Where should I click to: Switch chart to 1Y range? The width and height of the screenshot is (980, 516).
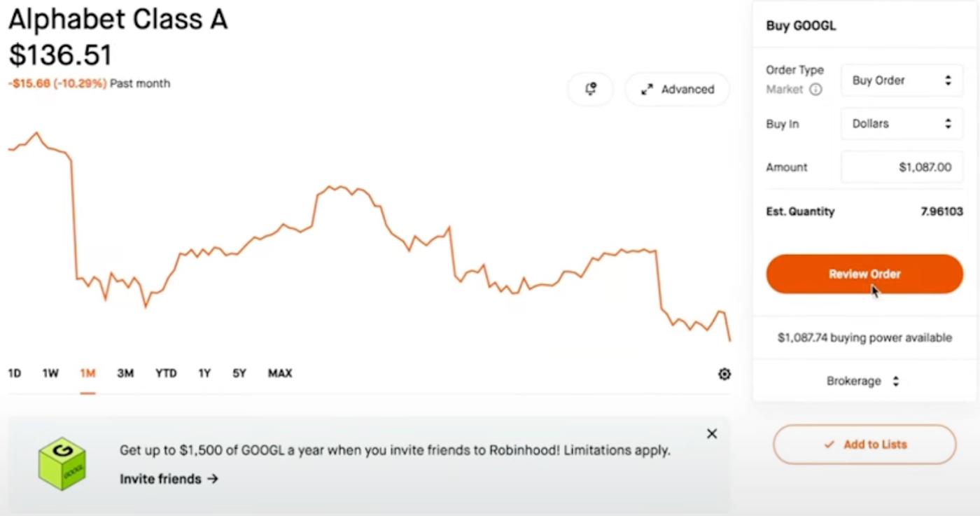204,374
